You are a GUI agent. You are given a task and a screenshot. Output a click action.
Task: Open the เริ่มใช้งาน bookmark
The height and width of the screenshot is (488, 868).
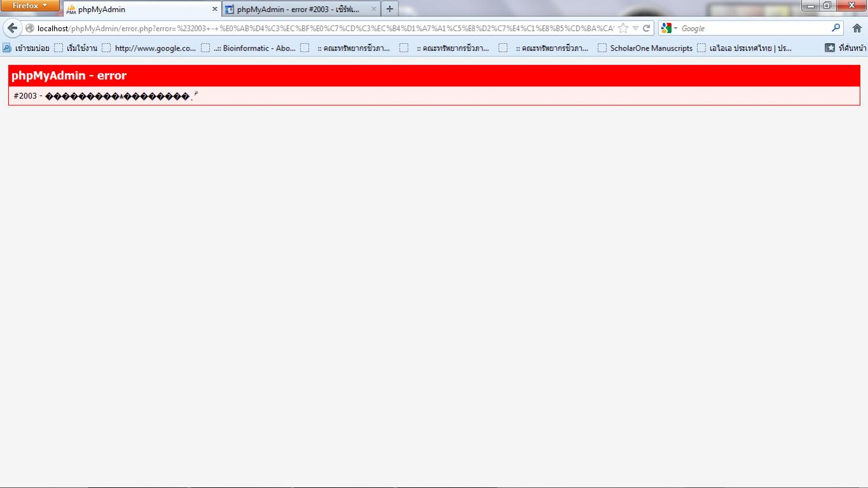pos(76,48)
